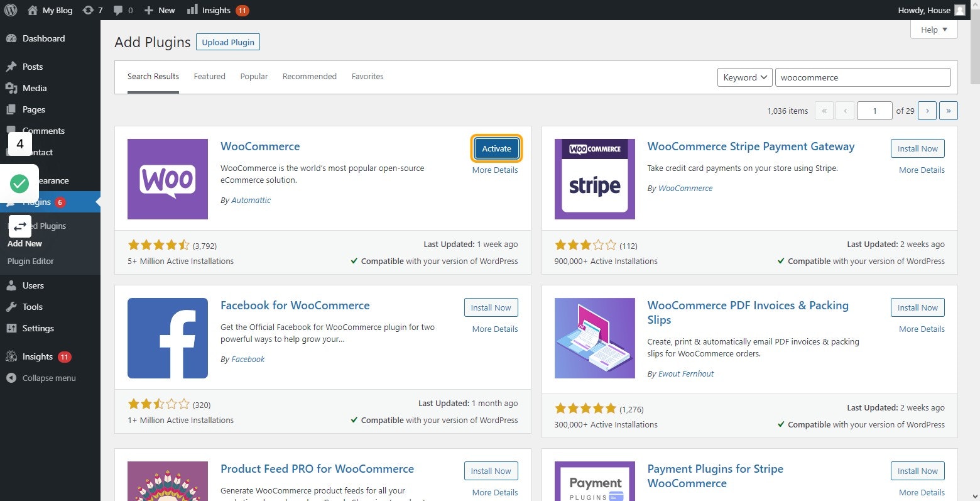Viewport: 980px width, 501px height.
Task: Click the Tools wrench icon
Action: (11, 307)
